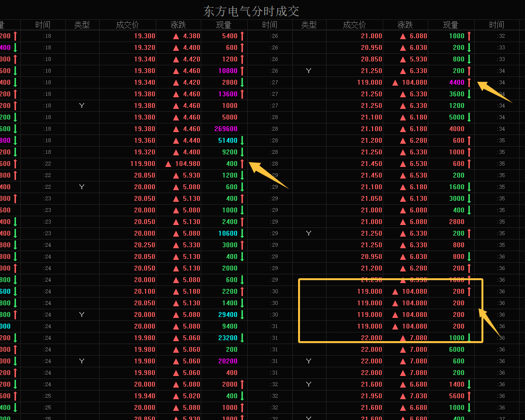Viewport: 525px width, 420px height.
Task: Click the 20.850 price beside 5.930 and 800
Action: (372, 59)
